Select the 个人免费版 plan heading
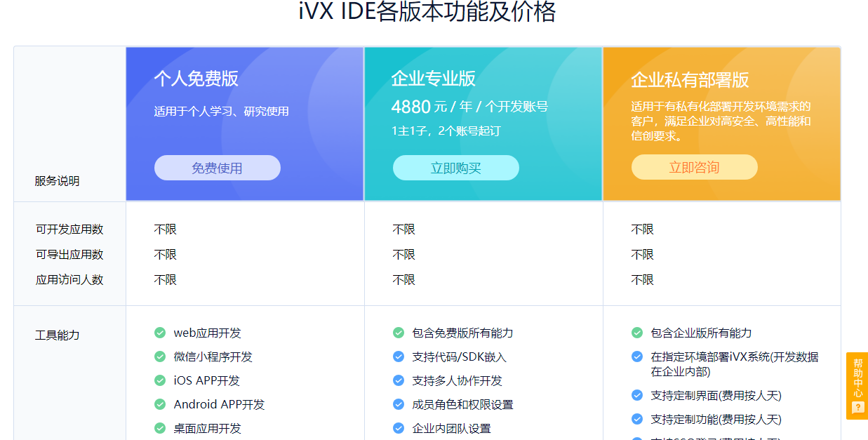The width and height of the screenshot is (868, 440). [x=196, y=79]
